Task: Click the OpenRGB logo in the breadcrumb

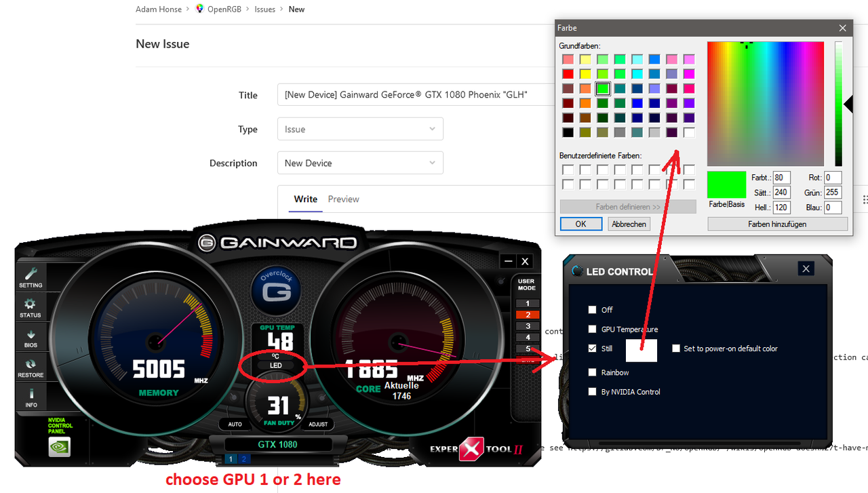Action: point(199,9)
